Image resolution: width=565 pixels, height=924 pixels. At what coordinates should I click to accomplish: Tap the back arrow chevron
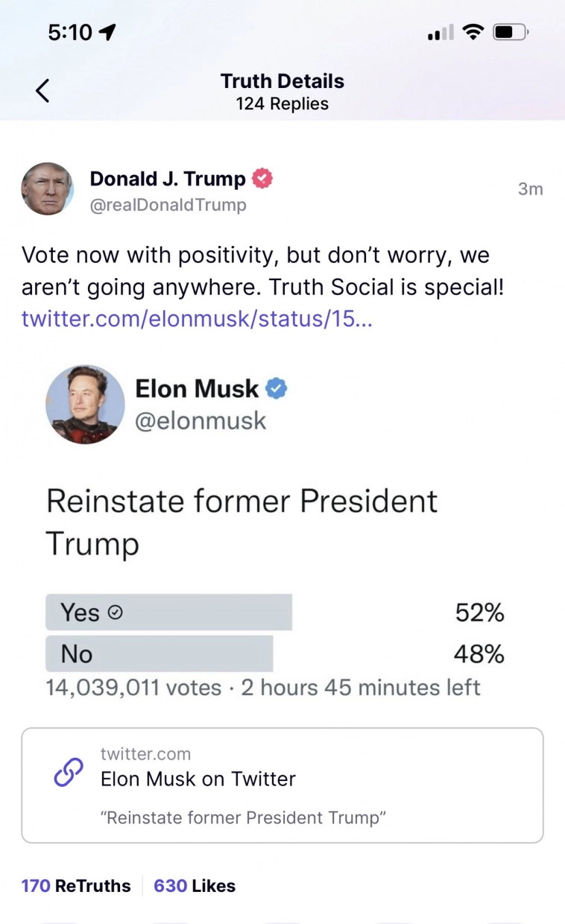coord(42,91)
